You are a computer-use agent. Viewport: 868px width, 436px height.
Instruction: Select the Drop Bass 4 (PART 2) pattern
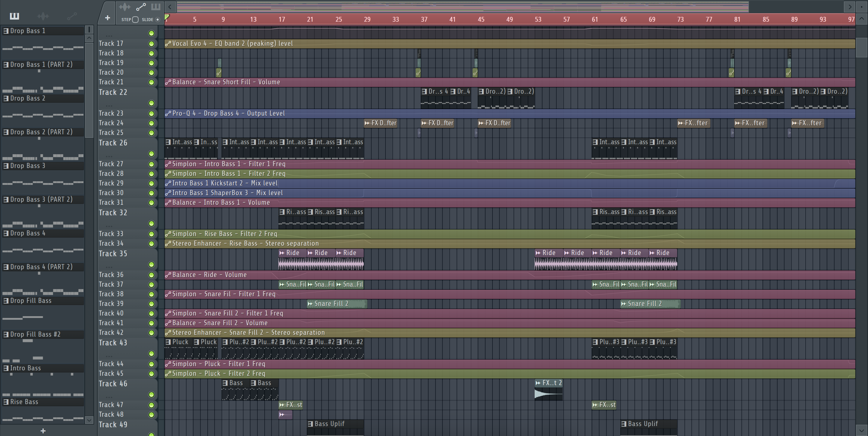(43, 267)
